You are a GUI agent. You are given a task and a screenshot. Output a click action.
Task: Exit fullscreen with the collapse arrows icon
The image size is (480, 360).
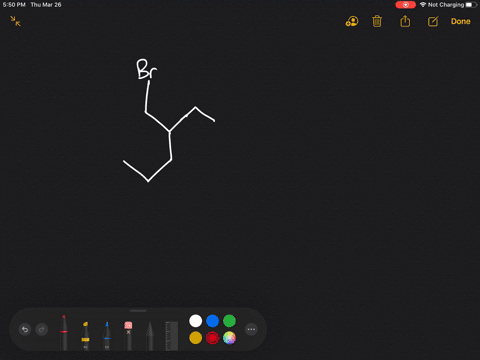pos(15,21)
